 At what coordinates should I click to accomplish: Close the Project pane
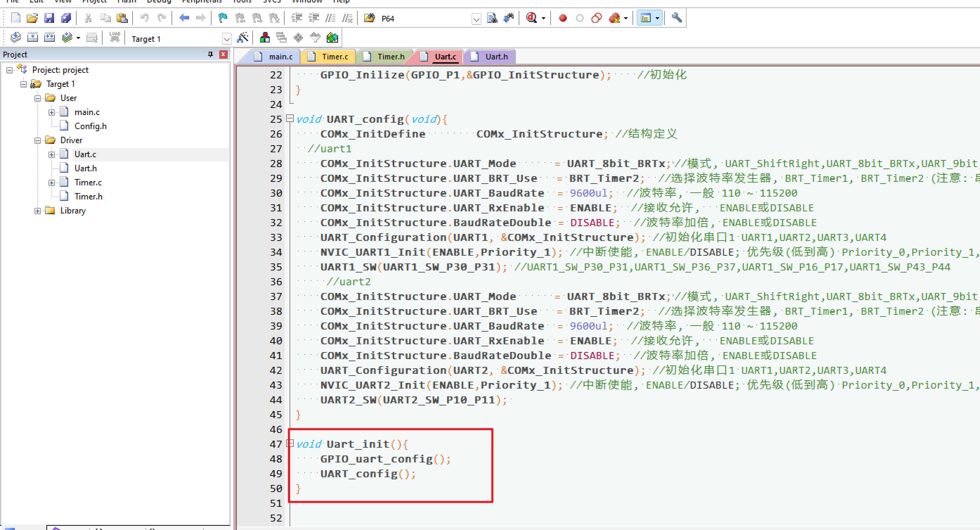[223, 54]
